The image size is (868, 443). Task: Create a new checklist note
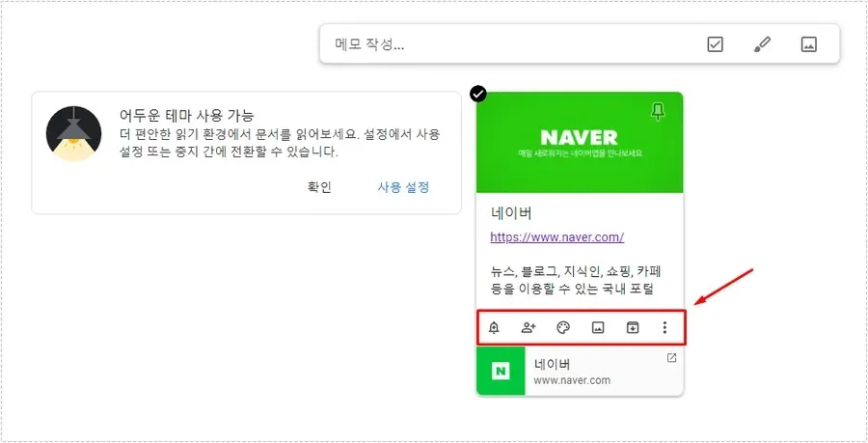(716, 44)
